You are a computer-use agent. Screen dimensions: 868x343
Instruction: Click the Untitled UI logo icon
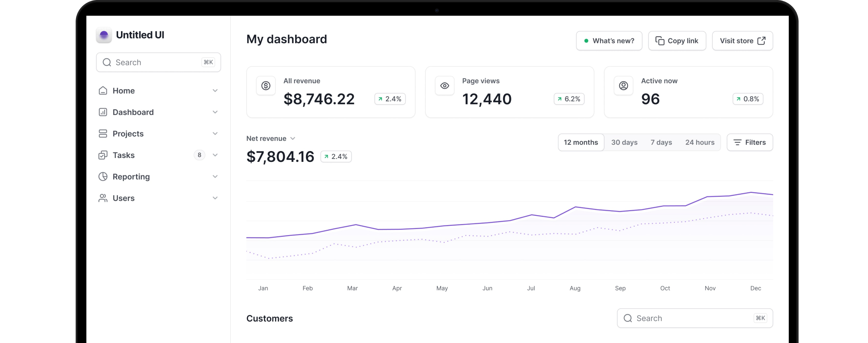[104, 35]
